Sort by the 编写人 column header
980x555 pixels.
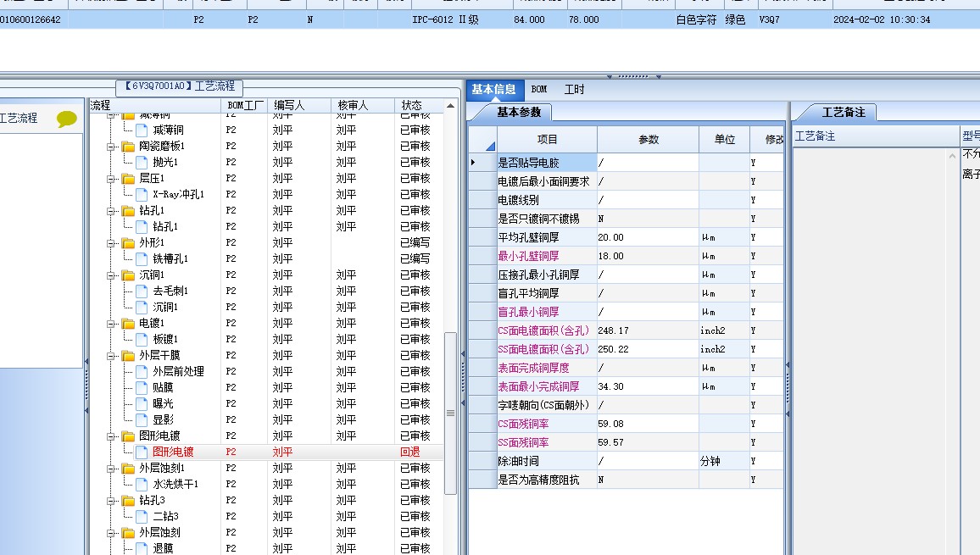tap(299, 106)
